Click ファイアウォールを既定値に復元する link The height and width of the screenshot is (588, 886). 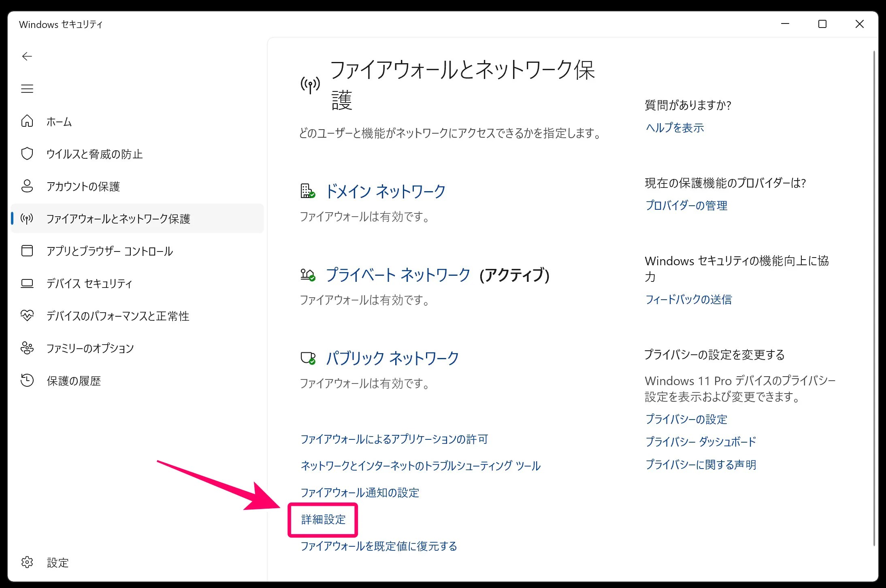[379, 546]
